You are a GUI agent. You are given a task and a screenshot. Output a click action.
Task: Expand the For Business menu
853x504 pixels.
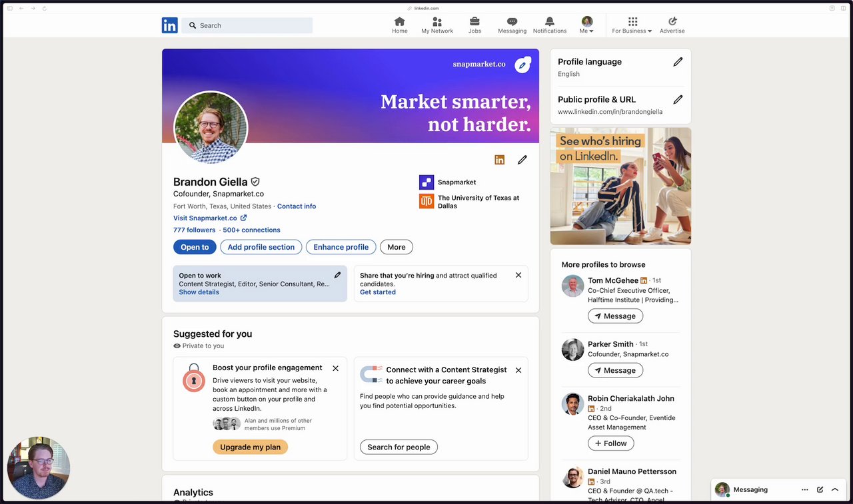click(632, 25)
